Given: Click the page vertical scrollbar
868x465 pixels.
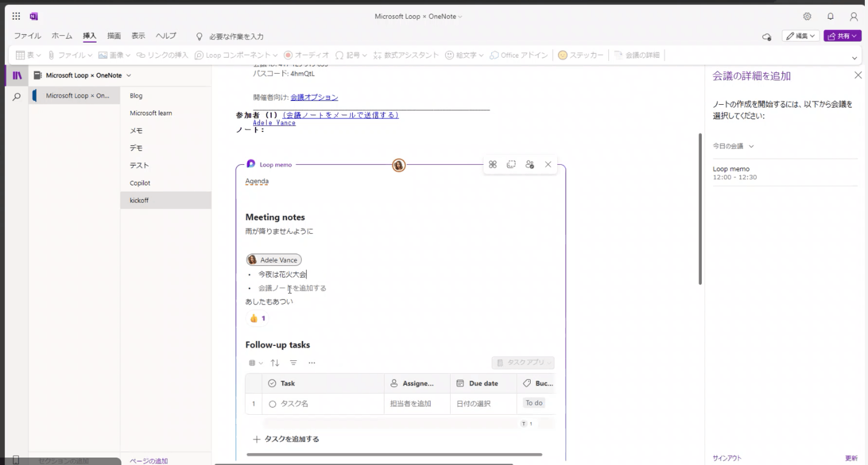Looking at the screenshot, I should click(700, 209).
